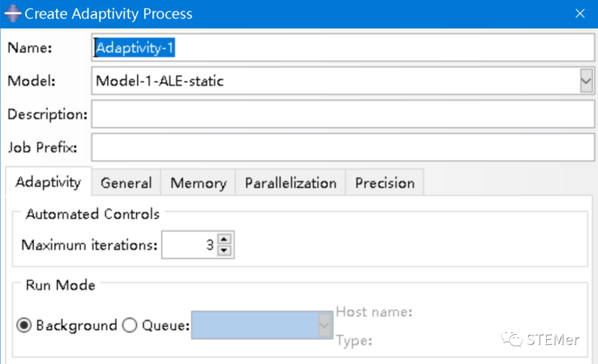Viewport: 598px width, 364px height.
Task: Click the Name input field
Action: (342, 48)
